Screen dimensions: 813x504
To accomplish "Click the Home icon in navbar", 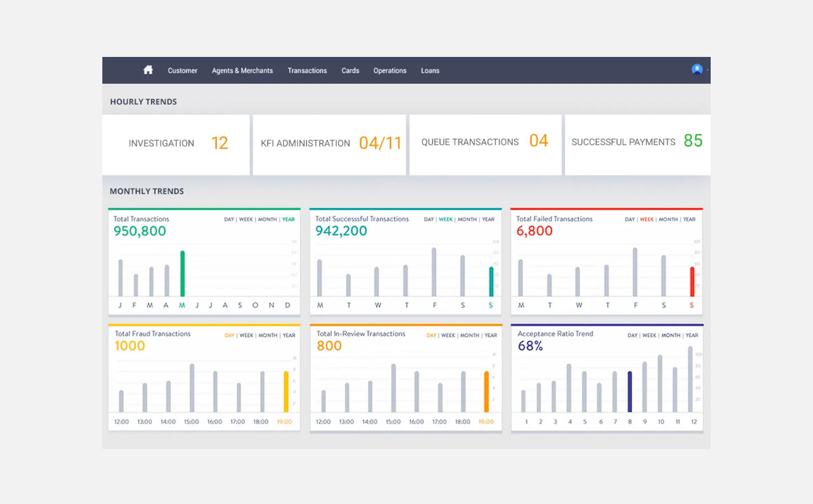I will pos(148,70).
